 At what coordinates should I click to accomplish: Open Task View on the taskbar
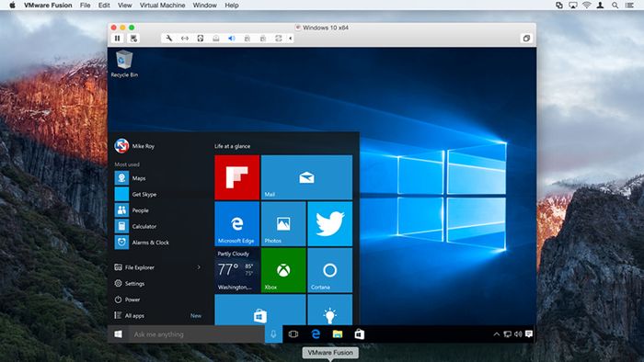(x=293, y=334)
